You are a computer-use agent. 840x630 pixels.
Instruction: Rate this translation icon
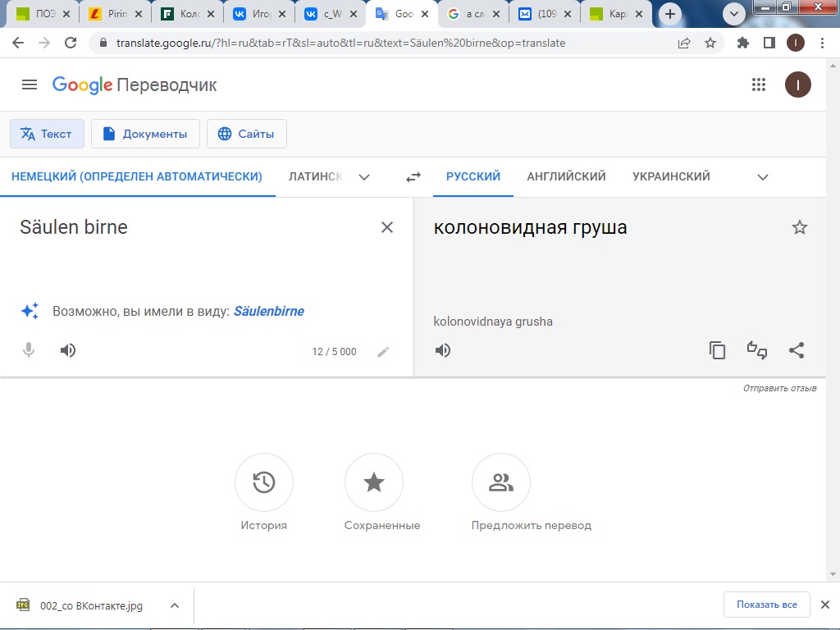pos(756,351)
